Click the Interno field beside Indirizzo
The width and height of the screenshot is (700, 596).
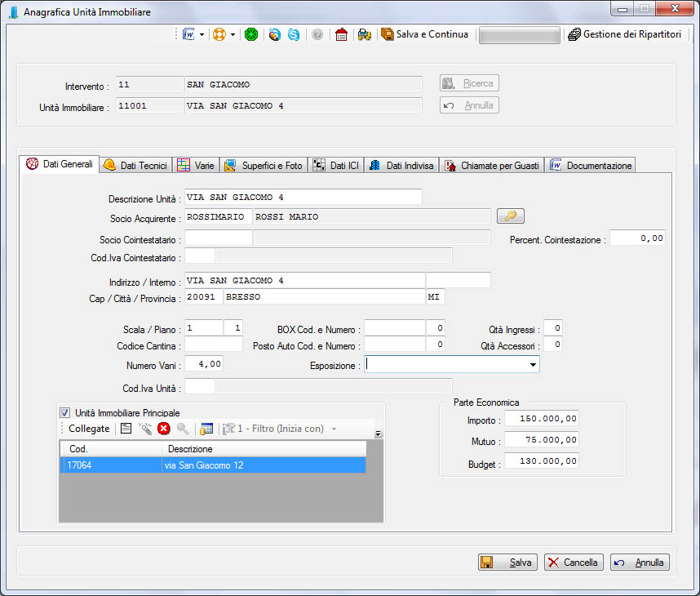(x=458, y=280)
